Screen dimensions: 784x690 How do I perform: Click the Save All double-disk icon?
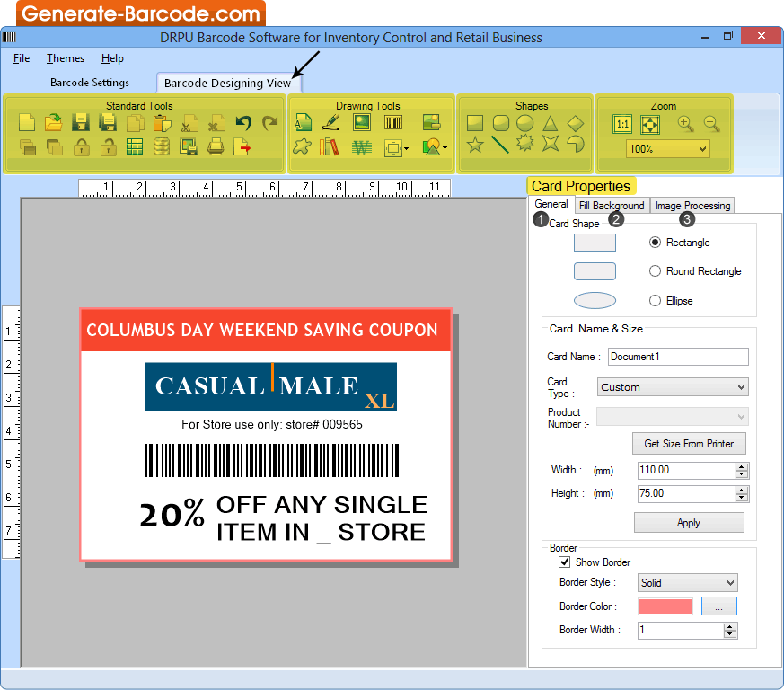click(x=108, y=122)
